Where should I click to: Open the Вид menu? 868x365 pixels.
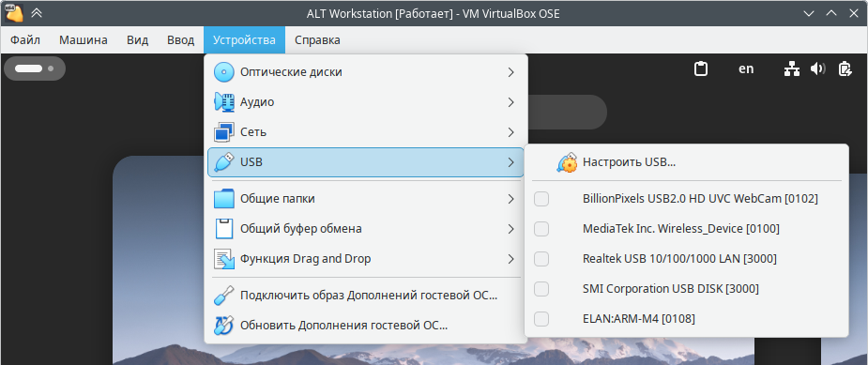coord(137,40)
